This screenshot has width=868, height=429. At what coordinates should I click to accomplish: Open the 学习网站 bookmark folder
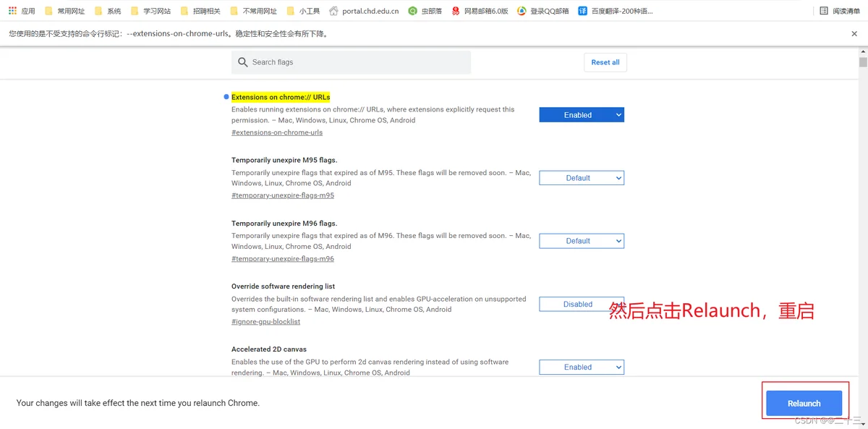click(150, 11)
